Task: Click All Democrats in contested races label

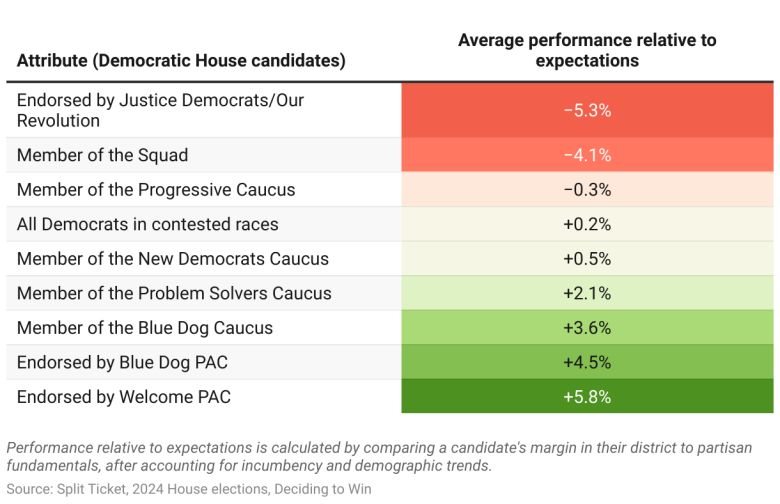Action: pyautogui.click(x=147, y=224)
